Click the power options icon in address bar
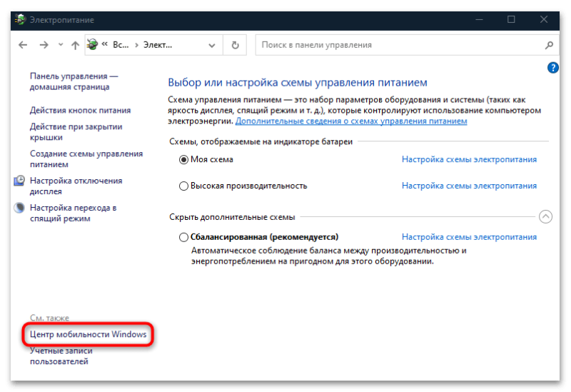Viewport: 571px width, 392px height. pyautogui.click(x=93, y=44)
